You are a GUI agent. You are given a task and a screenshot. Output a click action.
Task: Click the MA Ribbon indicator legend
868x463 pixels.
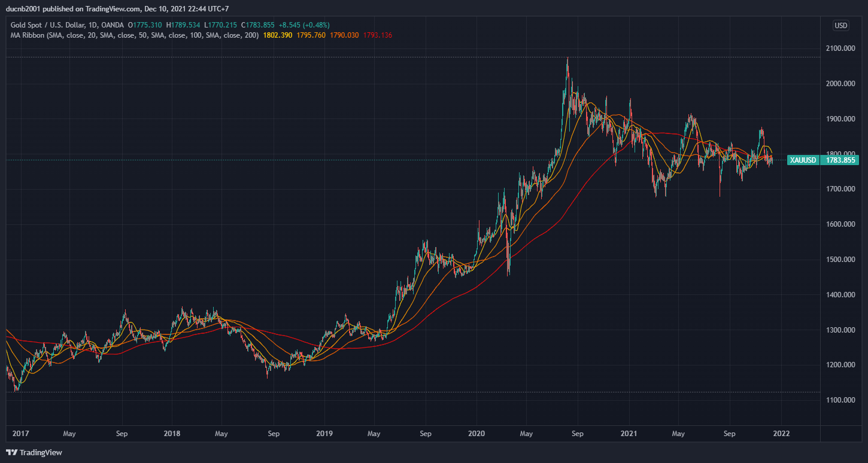click(x=135, y=35)
